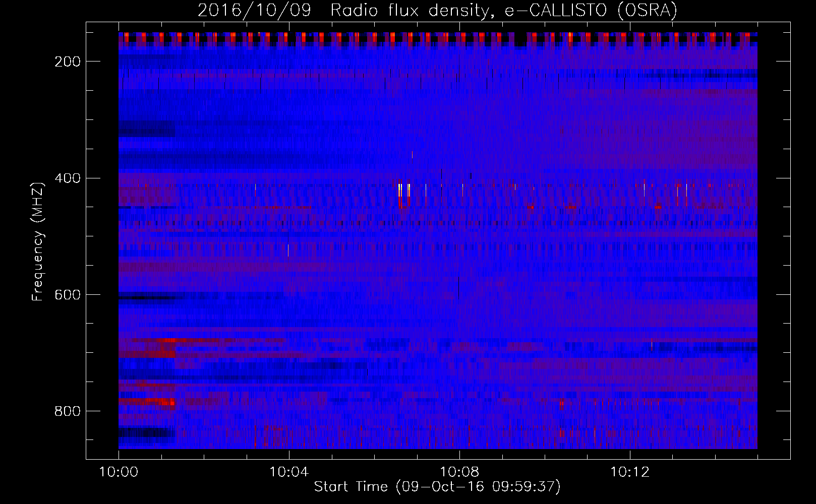Viewport: 816px width, 504px height.
Task: Click the plot title "2016/10/09 Radio flux density, e-CALLISTO (OSRA)"
Action: (437, 10)
